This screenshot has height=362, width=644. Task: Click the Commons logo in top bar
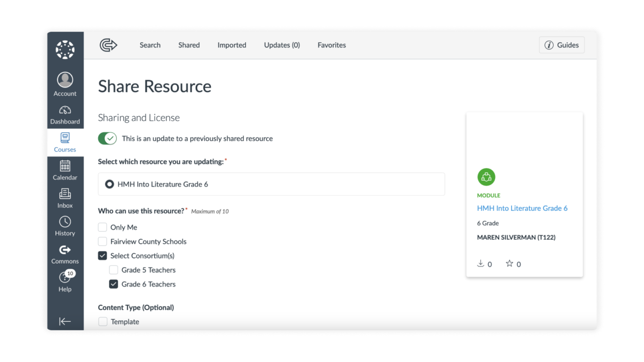point(108,45)
